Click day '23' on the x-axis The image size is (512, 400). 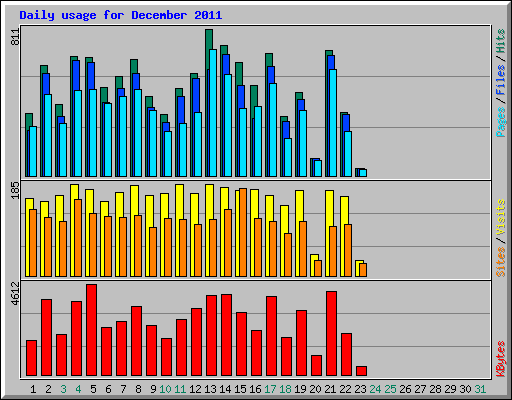click(x=360, y=389)
